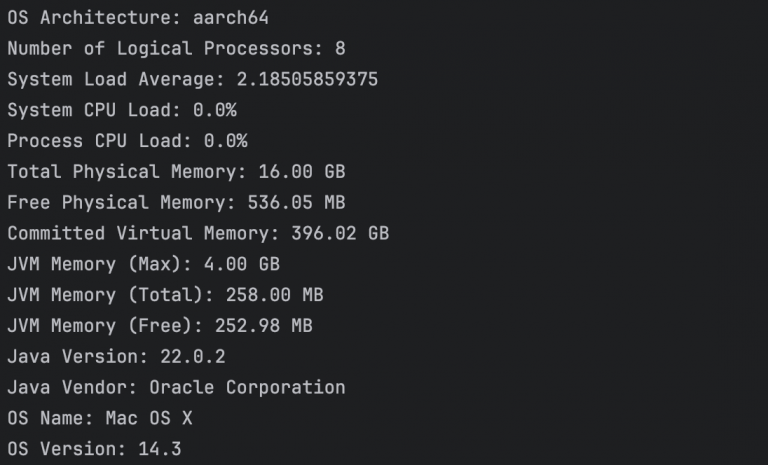Click the System CPU Load line
768x465 pixels.
click(121, 110)
